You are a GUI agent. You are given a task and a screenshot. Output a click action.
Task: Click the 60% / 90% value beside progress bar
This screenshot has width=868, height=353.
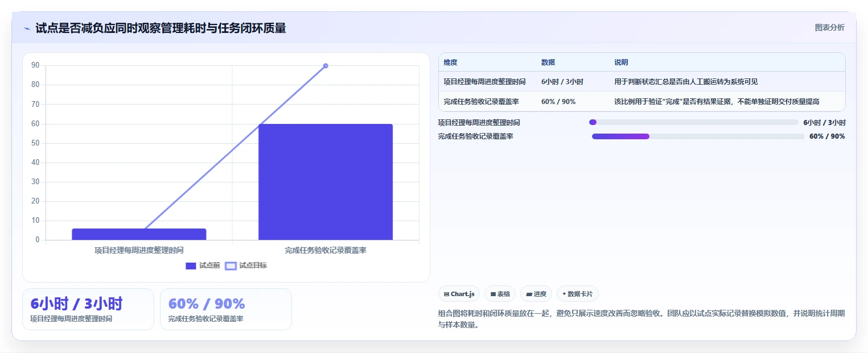pyautogui.click(x=827, y=136)
